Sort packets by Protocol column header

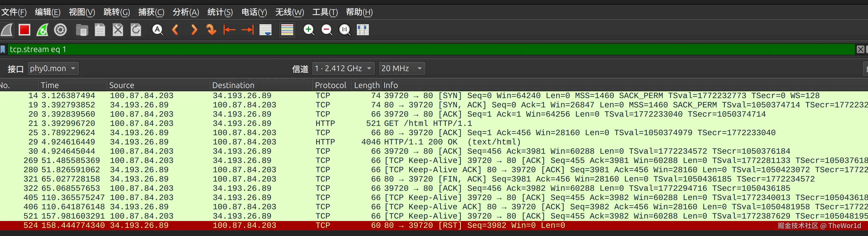click(330, 85)
